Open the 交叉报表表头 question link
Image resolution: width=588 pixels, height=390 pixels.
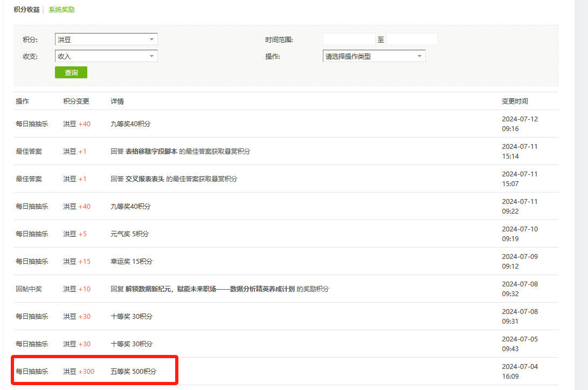145,179
